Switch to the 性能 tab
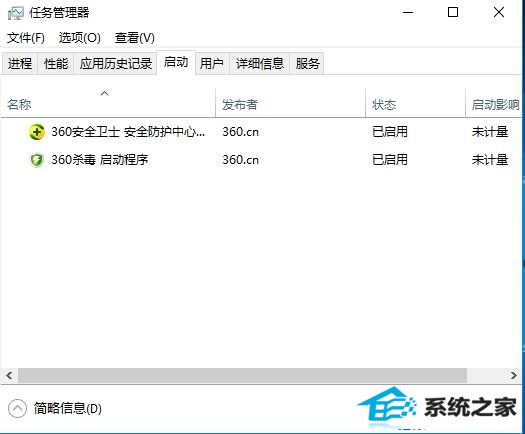Viewport: 525px width, 434px height. [x=56, y=63]
